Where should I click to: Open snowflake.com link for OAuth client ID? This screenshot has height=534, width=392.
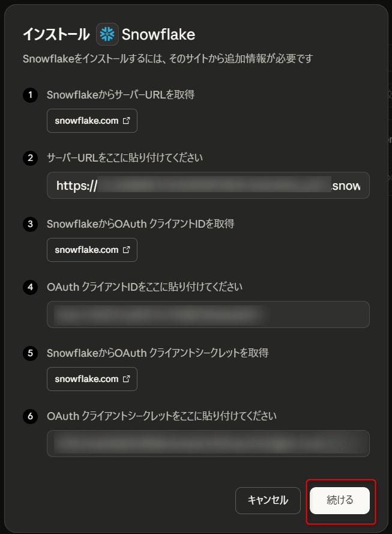pos(86,250)
